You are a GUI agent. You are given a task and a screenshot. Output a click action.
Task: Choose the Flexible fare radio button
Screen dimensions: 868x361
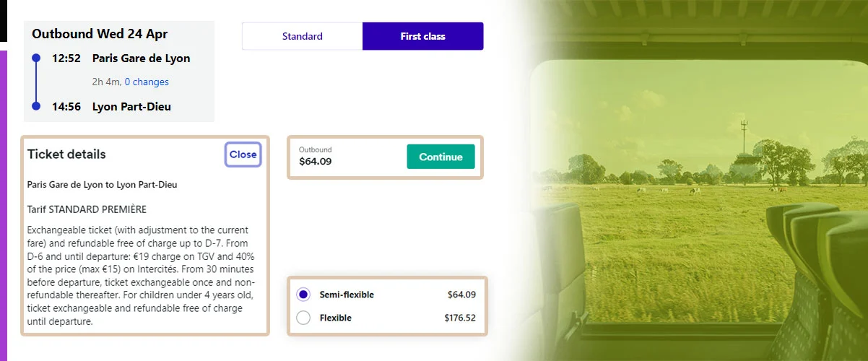click(x=303, y=318)
